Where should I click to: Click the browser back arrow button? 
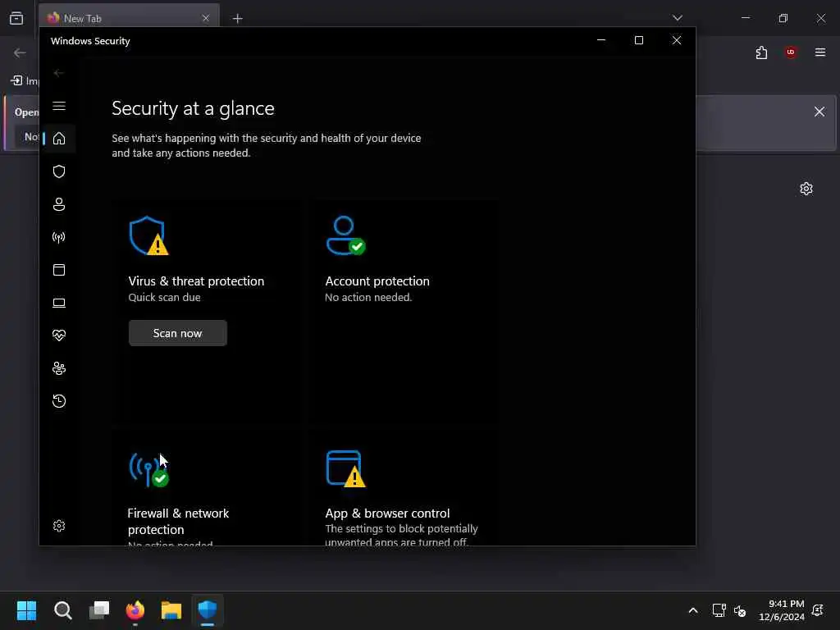tap(20, 52)
